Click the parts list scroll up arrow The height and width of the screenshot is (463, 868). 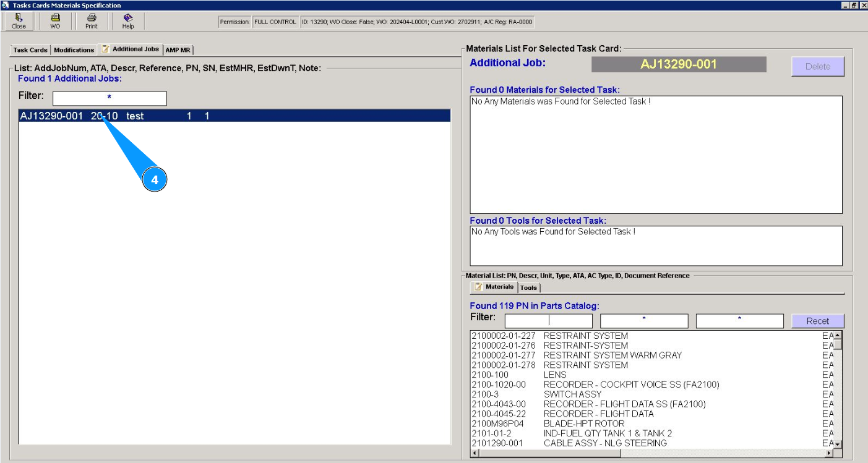coord(838,336)
